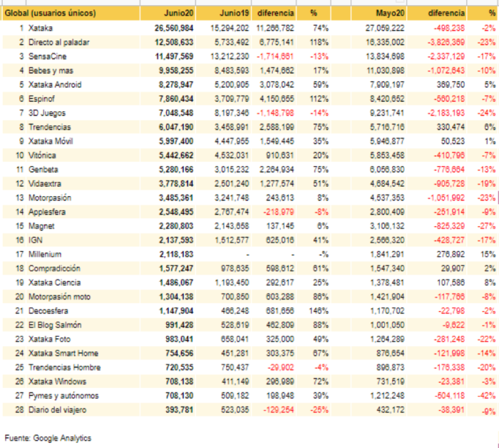This screenshot has width=499, height=448.
Task: Click the 'Global (usuarios únicos)' header cell
Action: coord(51,14)
